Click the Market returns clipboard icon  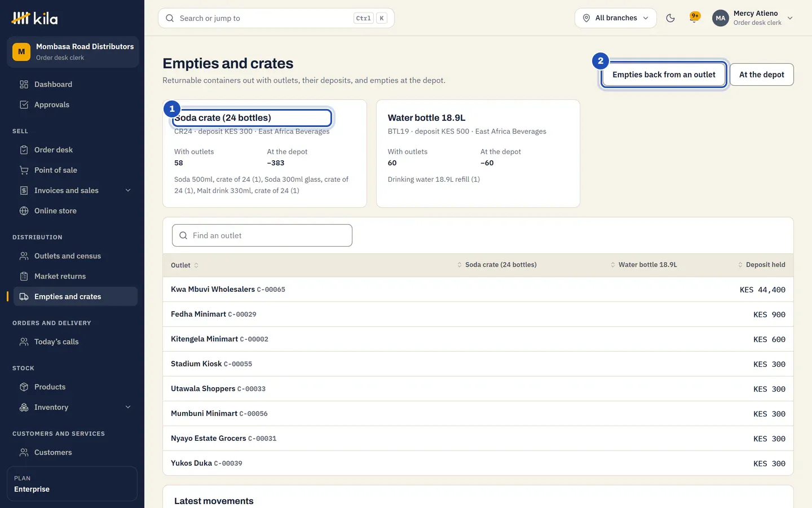tap(24, 277)
